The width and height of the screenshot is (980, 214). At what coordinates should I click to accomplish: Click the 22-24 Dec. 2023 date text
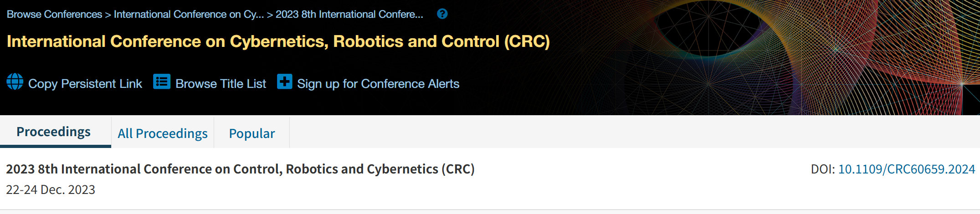[x=51, y=190]
